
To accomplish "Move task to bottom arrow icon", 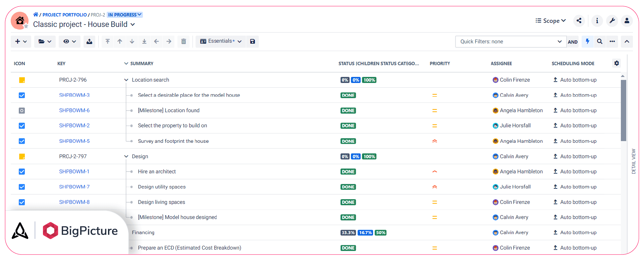I will pyautogui.click(x=144, y=41).
